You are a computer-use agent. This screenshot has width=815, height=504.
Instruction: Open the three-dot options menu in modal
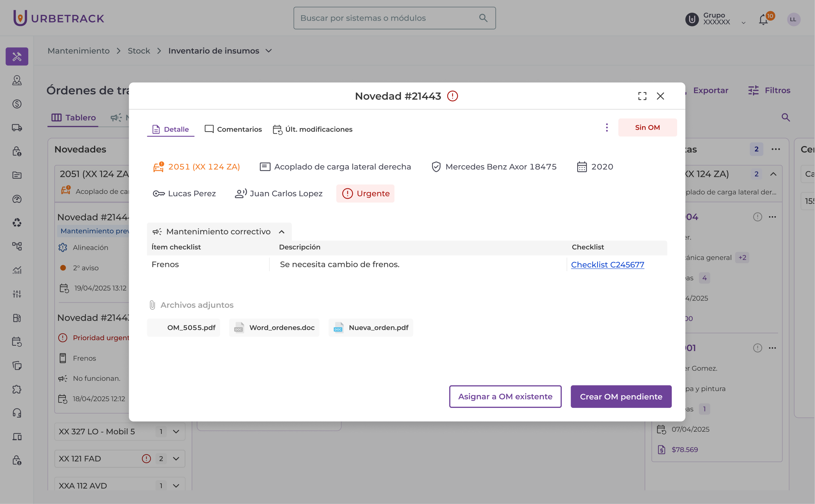click(x=607, y=128)
